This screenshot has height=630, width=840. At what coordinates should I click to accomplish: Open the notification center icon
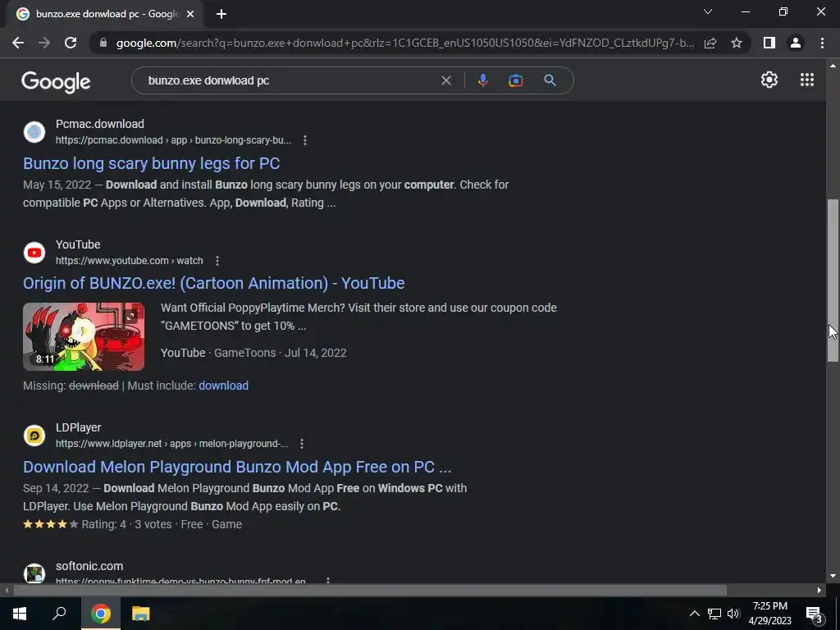[x=814, y=614]
